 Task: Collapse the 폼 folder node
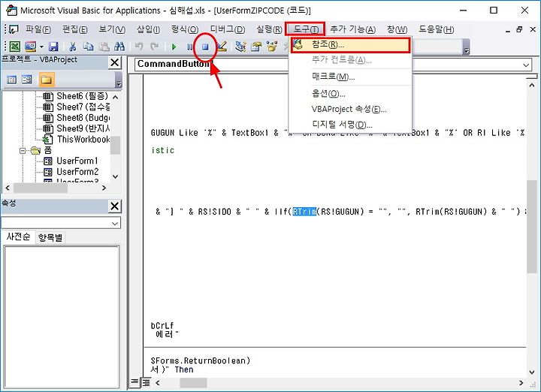[x=23, y=151]
